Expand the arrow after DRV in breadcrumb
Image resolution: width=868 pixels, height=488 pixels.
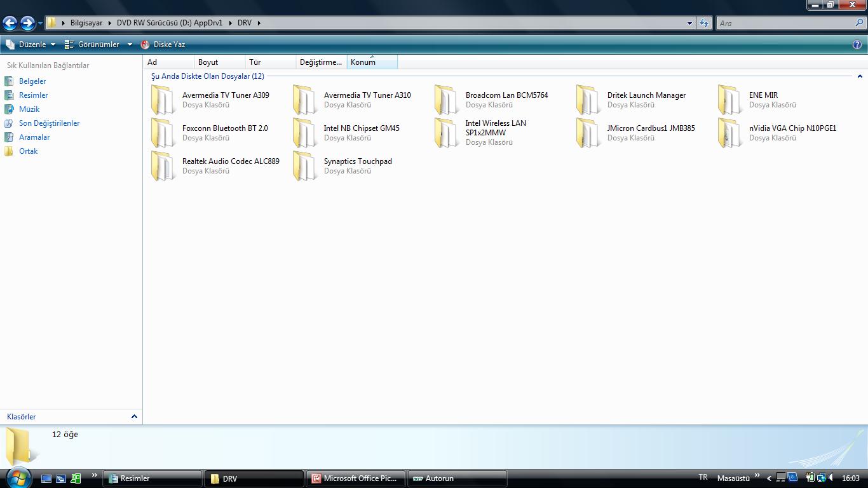coord(259,23)
